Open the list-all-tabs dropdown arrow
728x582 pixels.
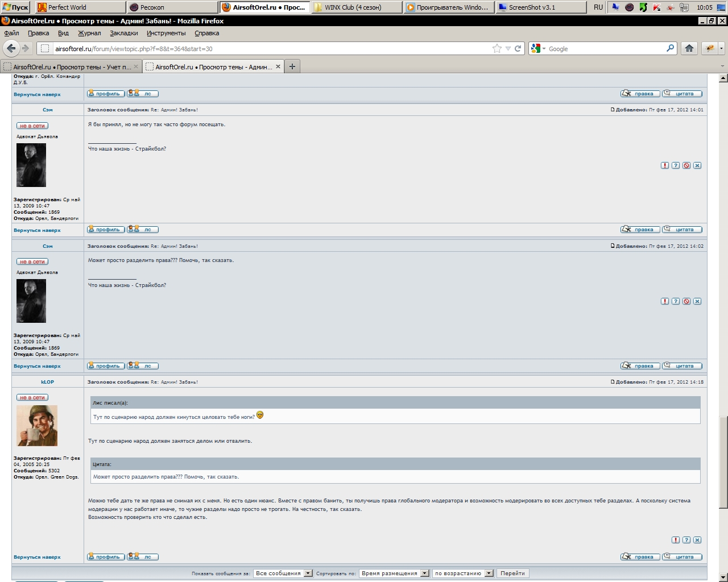pos(722,66)
